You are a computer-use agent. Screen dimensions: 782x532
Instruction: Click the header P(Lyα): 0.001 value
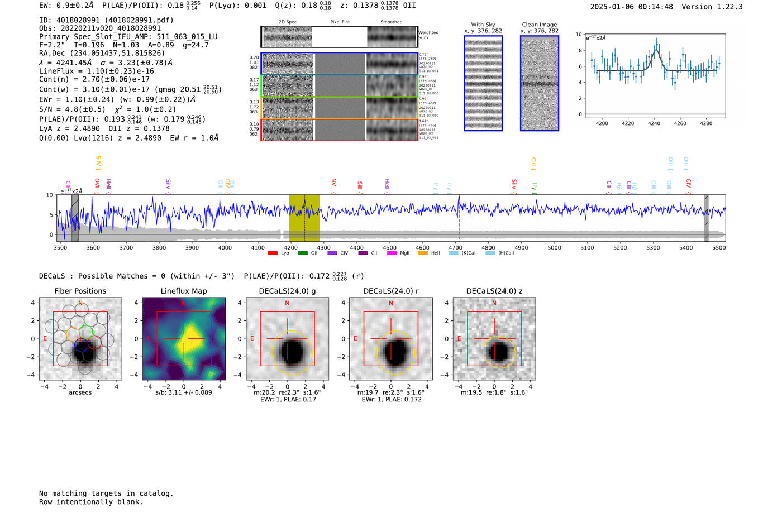coord(238,6)
